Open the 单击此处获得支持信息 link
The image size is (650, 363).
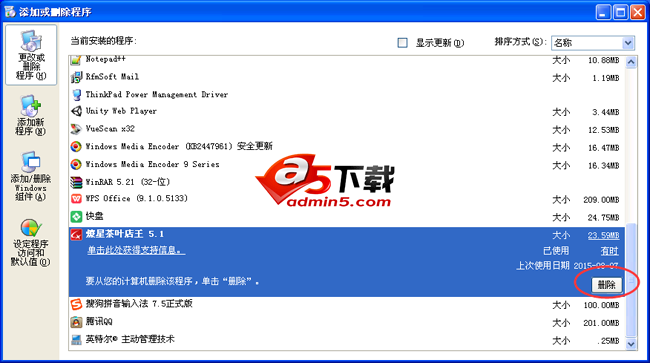(136, 250)
